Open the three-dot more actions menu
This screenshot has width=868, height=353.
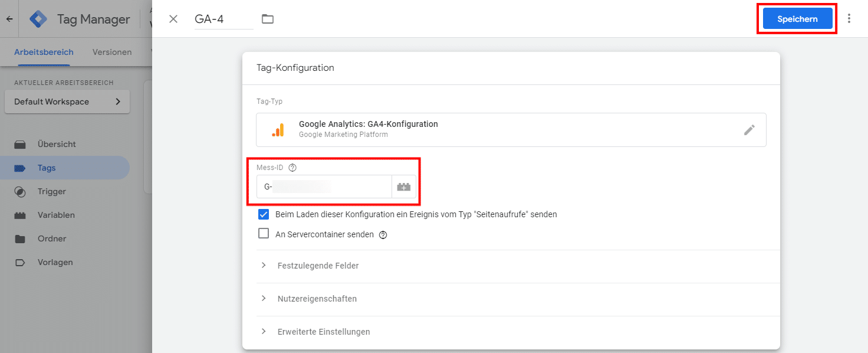[849, 18]
